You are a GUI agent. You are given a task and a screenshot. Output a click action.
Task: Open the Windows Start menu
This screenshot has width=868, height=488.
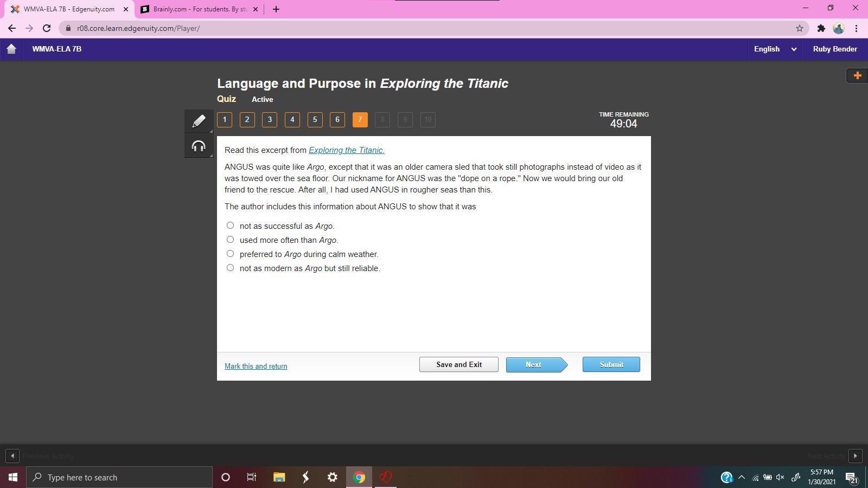tap(13, 477)
